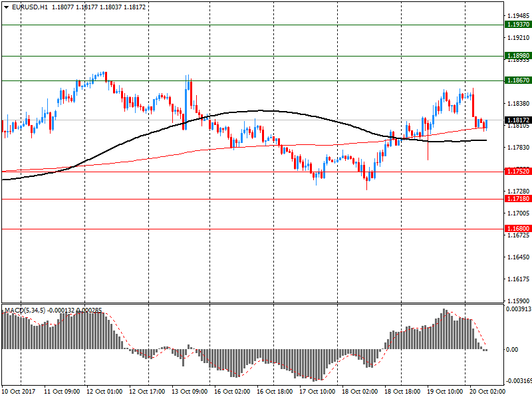Click the 13 Oct 09:00 time label

tap(190, 392)
